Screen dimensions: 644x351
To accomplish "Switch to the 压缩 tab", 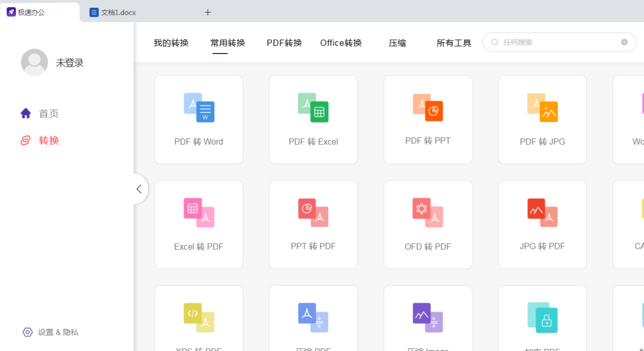I will pos(397,43).
